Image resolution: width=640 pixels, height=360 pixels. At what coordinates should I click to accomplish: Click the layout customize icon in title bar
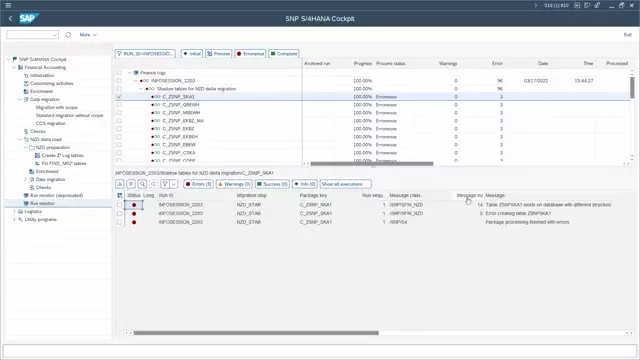pyautogui.click(x=587, y=5)
